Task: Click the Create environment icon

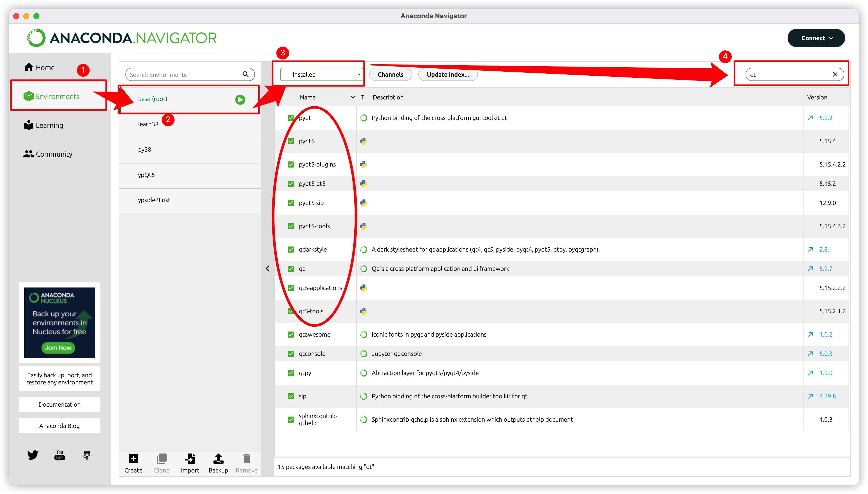Action: click(133, 459)
